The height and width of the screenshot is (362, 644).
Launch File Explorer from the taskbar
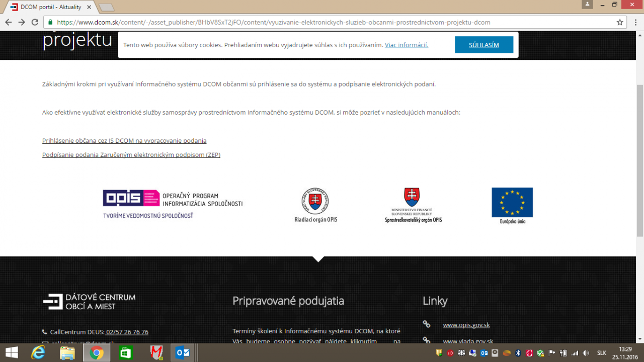(67, 353)
